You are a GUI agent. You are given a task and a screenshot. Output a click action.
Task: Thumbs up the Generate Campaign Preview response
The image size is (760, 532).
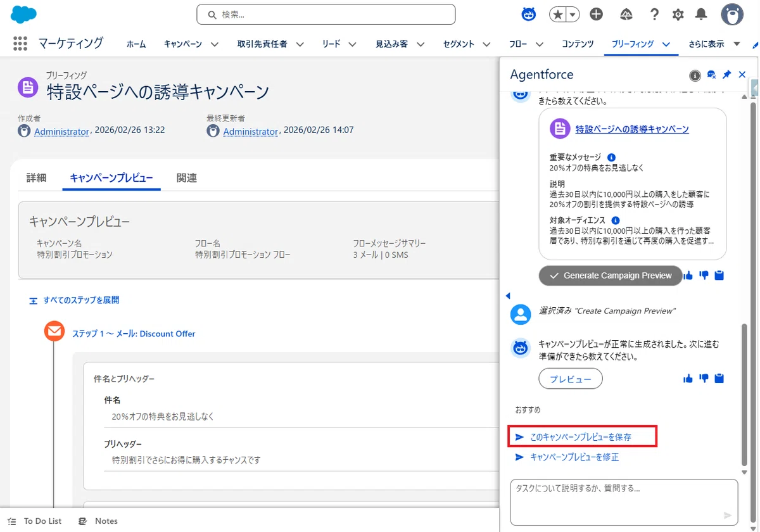(688, 275)
